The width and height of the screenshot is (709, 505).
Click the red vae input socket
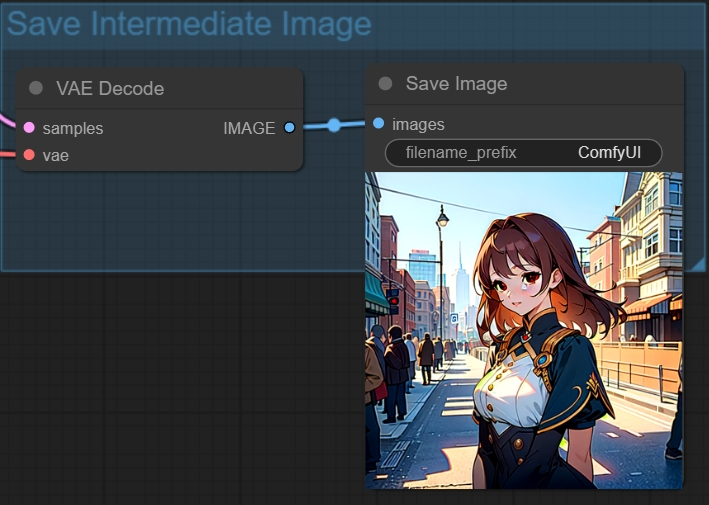point(29,155)
